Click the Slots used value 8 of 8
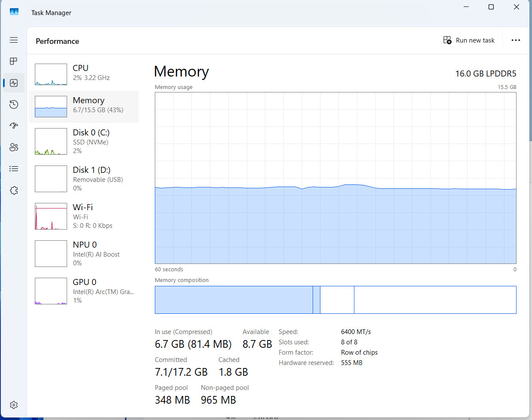Viewport: 532px width, 420px height. point(349,342)
